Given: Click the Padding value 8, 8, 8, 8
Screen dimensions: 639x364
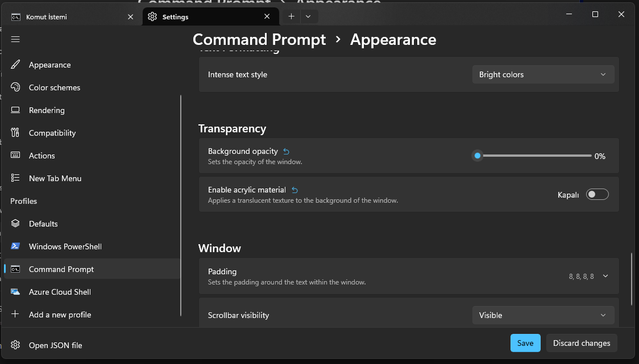Looking at the screenshot, I should click(581, 277).
